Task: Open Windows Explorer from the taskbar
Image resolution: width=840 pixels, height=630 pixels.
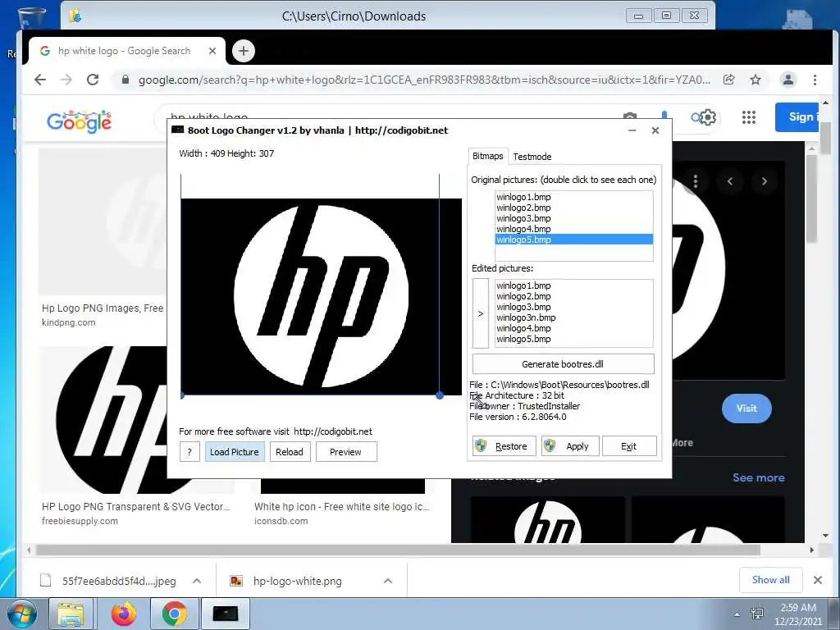Action: [71, 614]
